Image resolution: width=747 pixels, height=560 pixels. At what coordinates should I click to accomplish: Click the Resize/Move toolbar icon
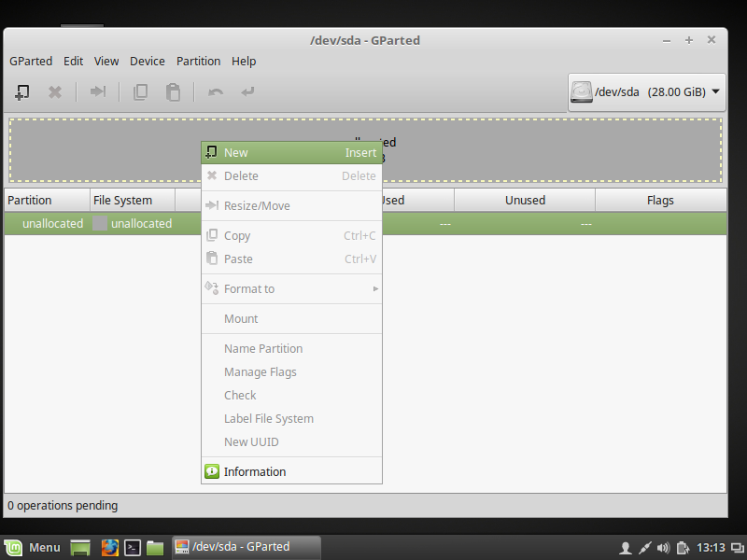[x=98, y=91]
